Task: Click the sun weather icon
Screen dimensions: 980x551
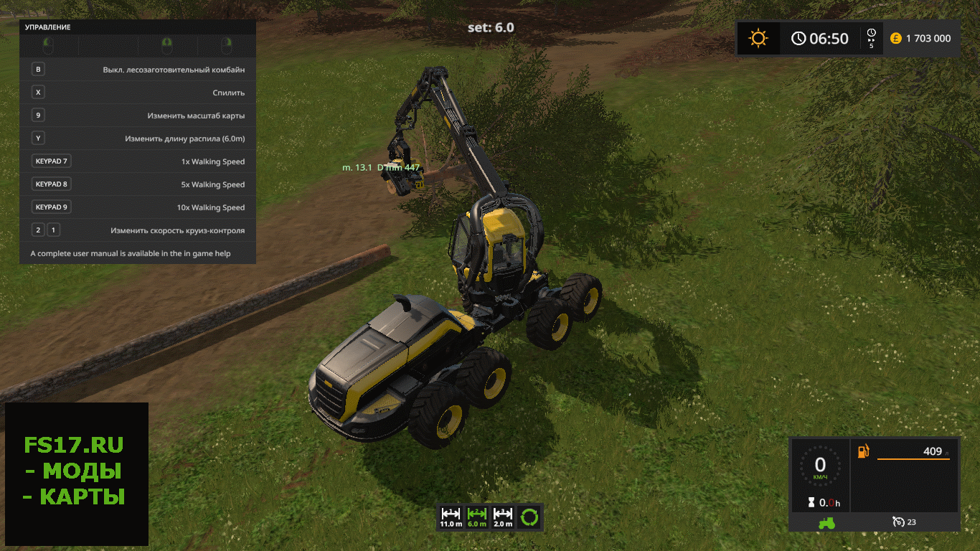Action: click(758, 38)
